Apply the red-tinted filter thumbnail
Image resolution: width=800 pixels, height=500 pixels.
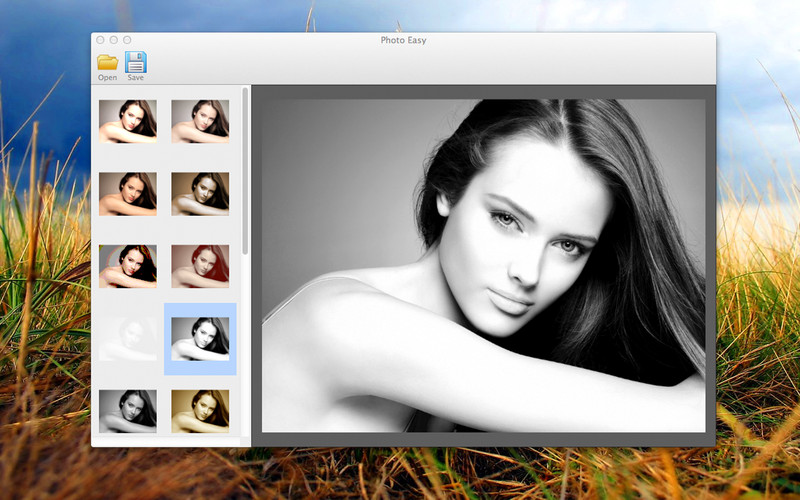(200, 266)
